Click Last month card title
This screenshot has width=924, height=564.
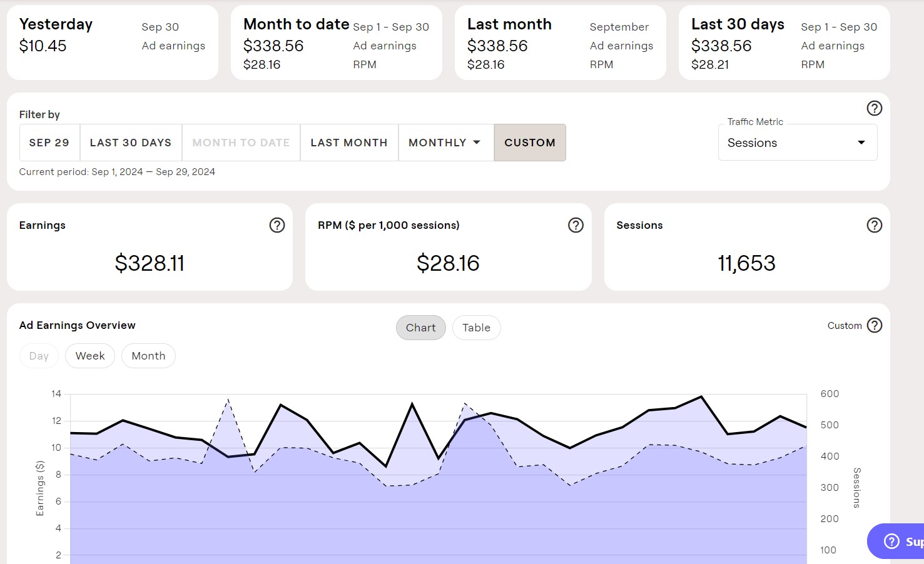pos(509,24)
